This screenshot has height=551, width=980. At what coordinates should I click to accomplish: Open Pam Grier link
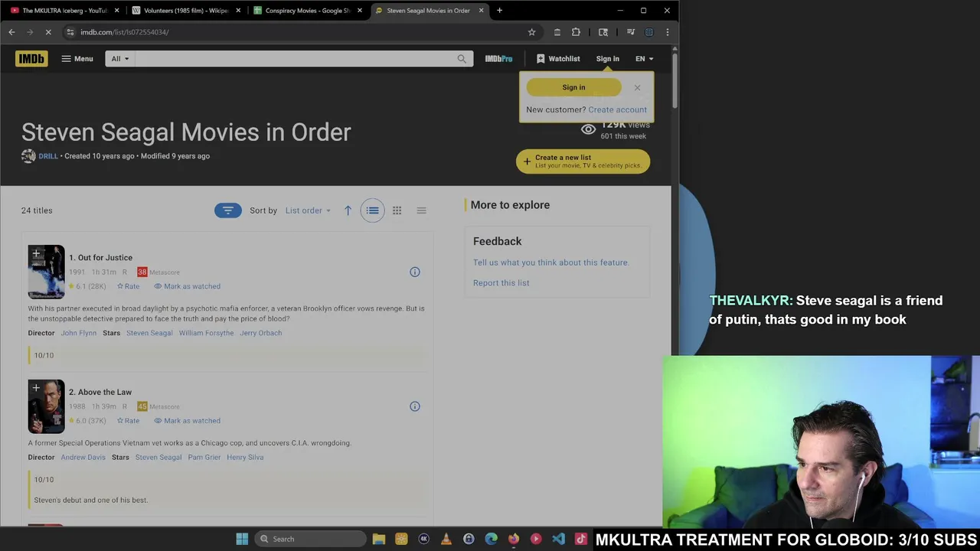(x=204, y=458)
